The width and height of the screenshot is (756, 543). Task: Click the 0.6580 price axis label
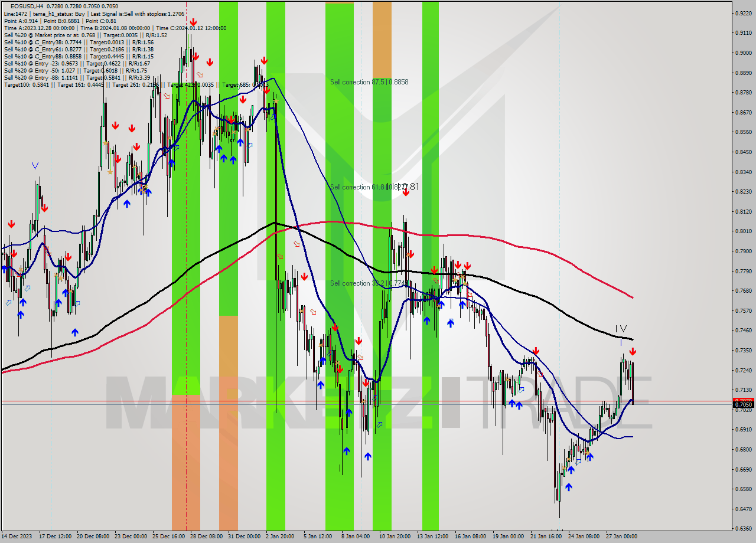743,489
